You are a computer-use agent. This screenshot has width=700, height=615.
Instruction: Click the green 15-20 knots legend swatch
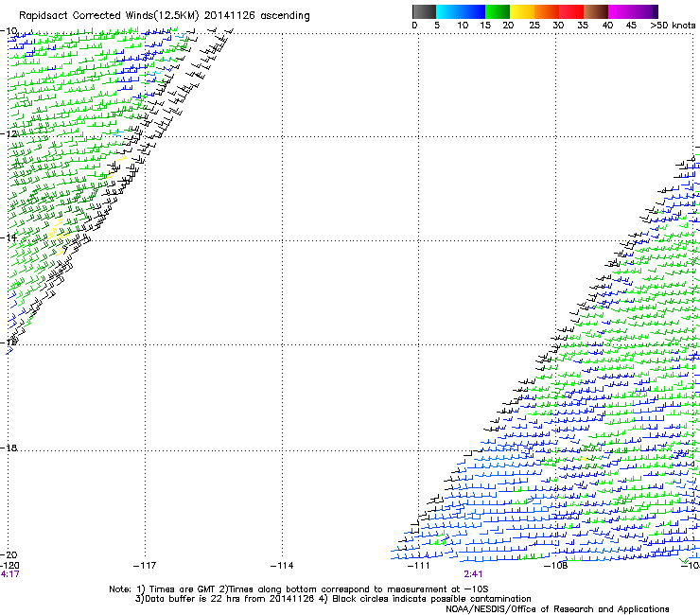[498, 11]
